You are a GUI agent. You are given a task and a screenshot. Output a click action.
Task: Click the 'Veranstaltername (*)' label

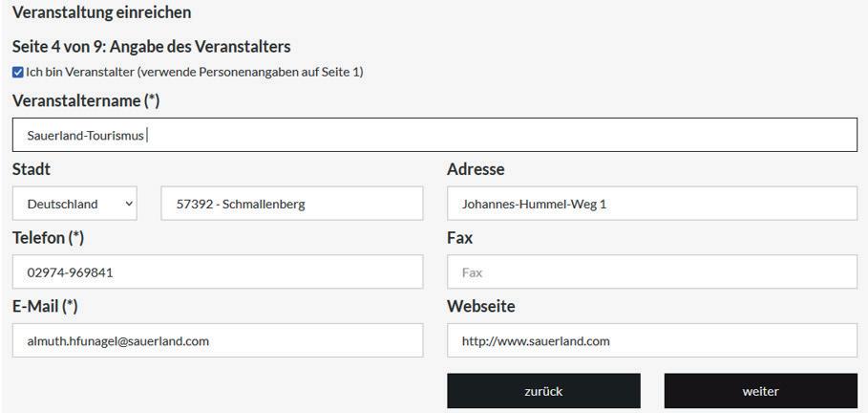pos(85,100)
